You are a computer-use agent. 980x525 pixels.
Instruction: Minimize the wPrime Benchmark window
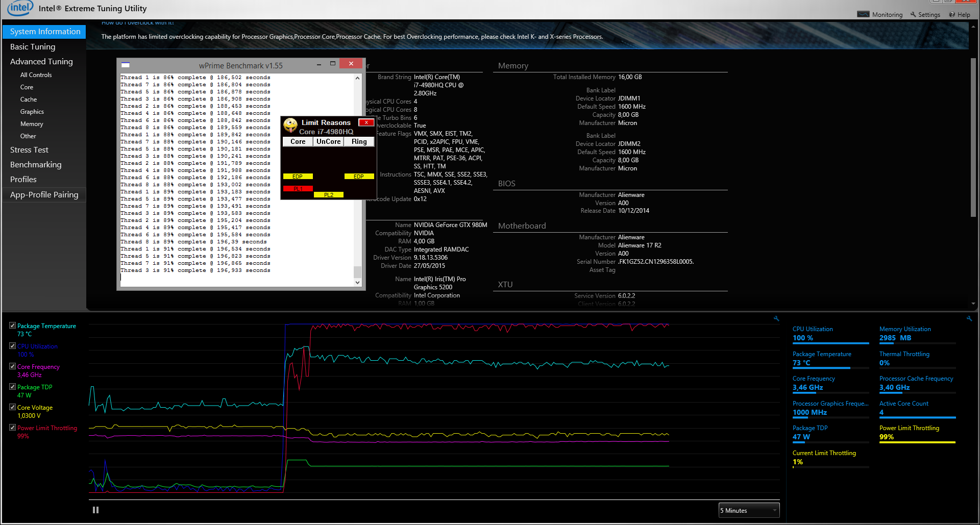[x=318, y=64]
